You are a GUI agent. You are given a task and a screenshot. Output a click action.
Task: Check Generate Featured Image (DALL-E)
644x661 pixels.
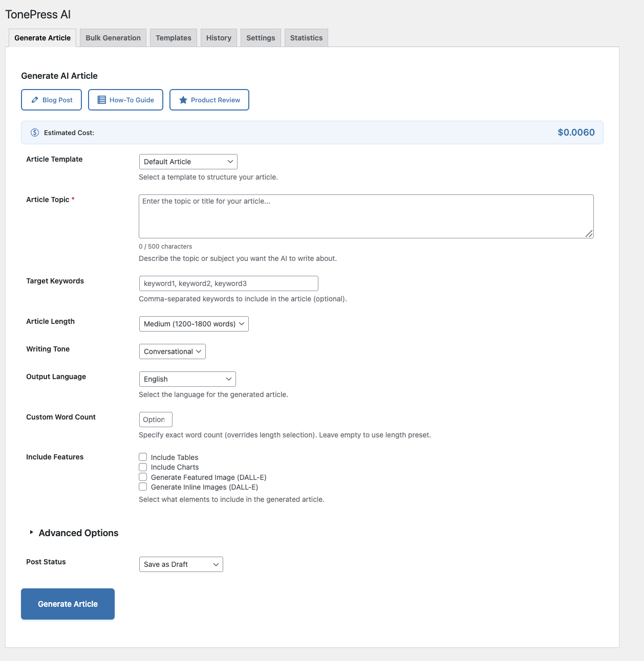143,477
